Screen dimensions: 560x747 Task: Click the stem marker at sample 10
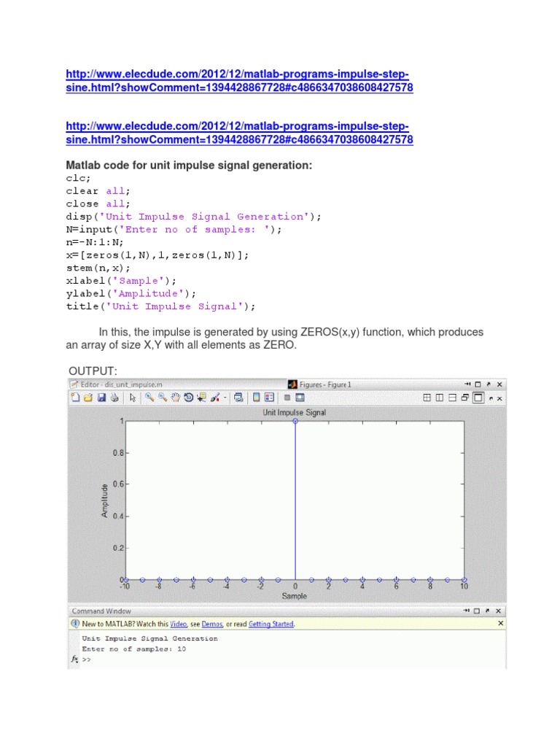point(464,580)
